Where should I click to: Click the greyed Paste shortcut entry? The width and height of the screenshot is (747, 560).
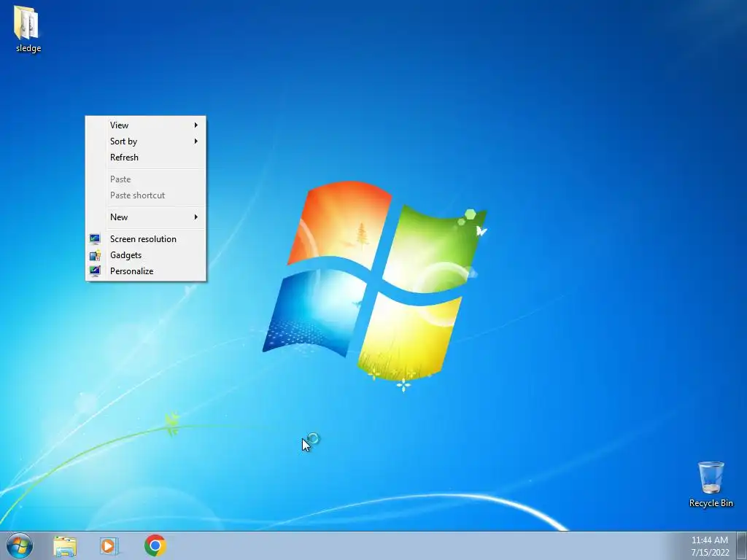click(146, 195)
